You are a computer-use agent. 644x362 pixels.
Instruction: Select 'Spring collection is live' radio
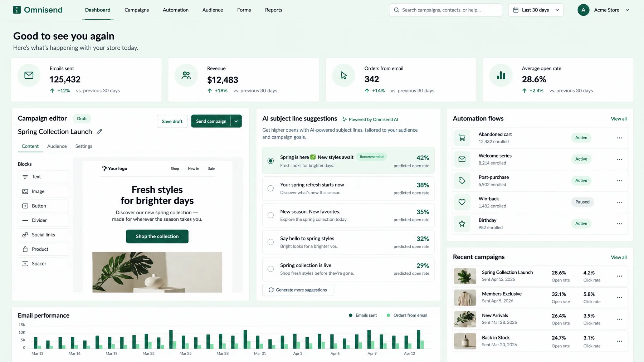pos(270,269)
